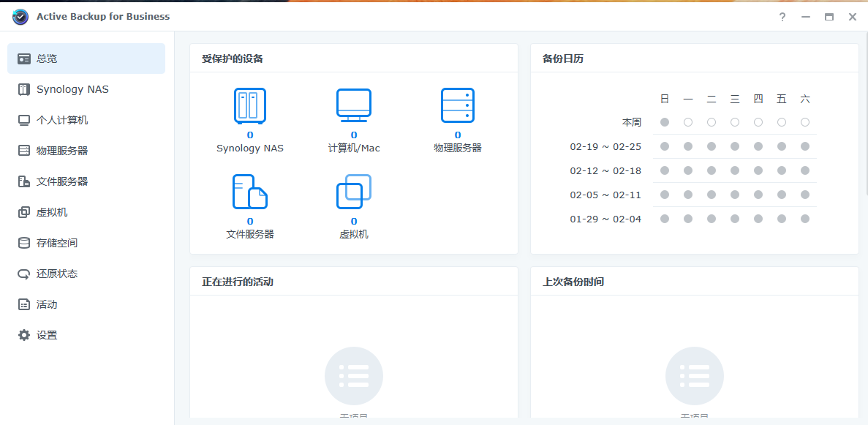Click the 本周 Wednesday empty calendar circle

735,122
